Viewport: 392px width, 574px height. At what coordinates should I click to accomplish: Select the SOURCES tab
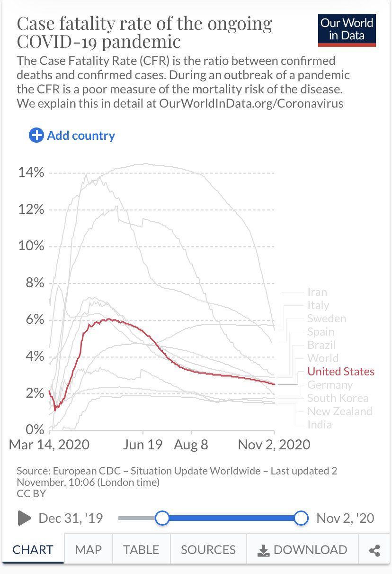(208, 550)
